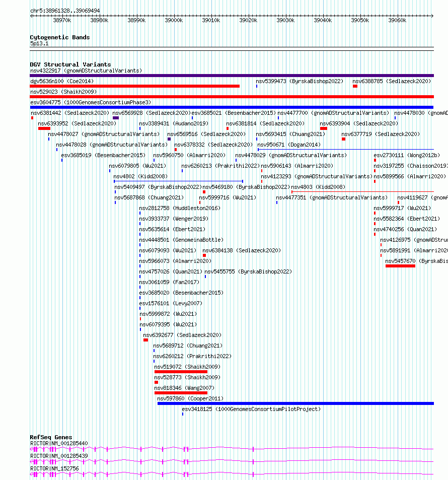This screenshot has width=448, height=480.
Task: Click nsv6384138 (Sedlazeck2020) label
Action: [242, 250]
